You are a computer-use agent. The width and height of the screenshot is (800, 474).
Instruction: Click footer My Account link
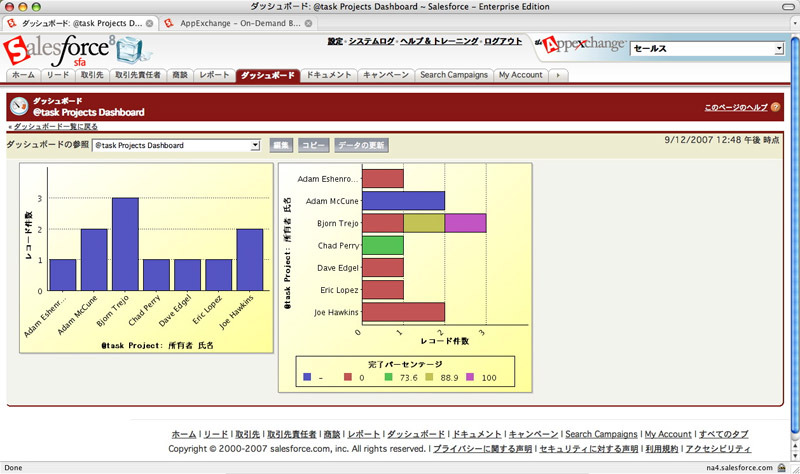668,434
